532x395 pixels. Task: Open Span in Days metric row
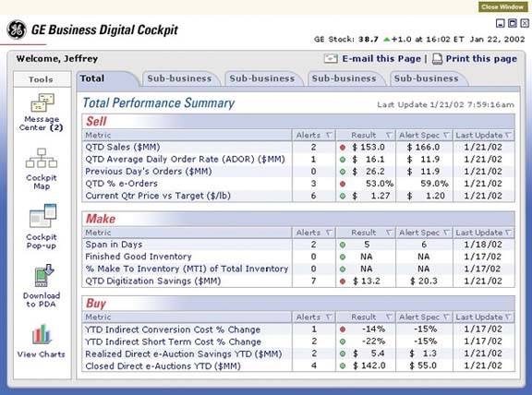pos(298,245)
